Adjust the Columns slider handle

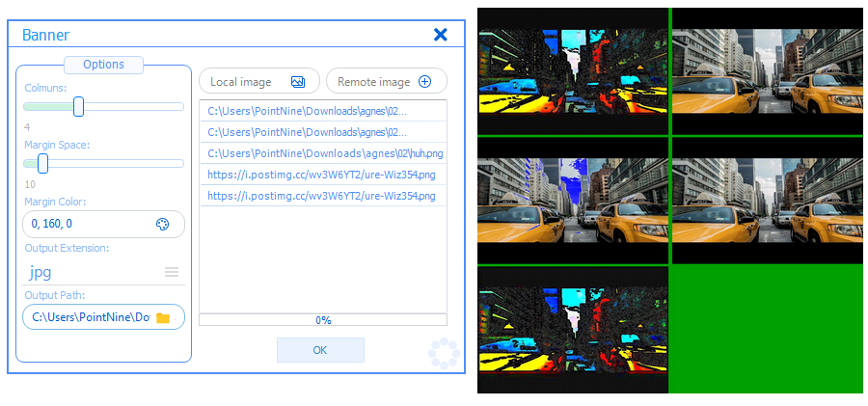point(79,106)
